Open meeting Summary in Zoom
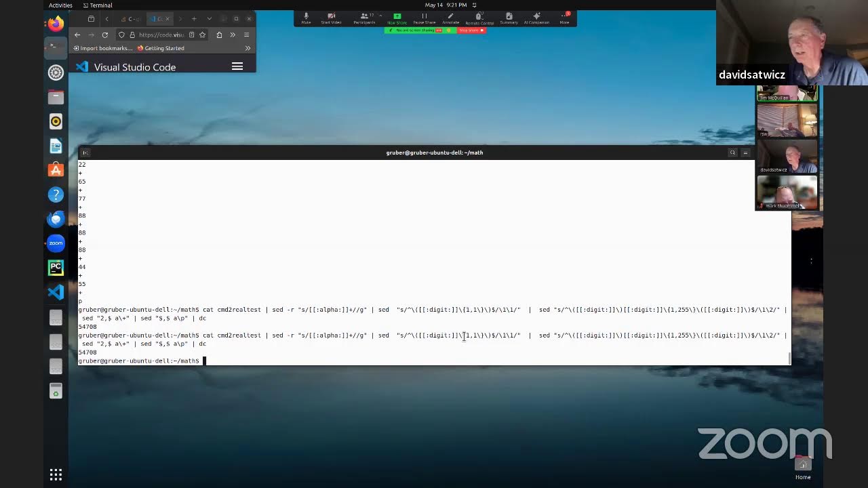The image size is (868, 488). 509,18
